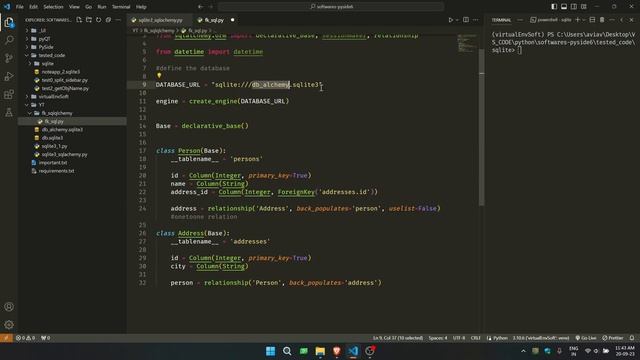Viewport: 640px width, 360px height.
Task: Run the Python file with play icon
Action: click(451, 20)
